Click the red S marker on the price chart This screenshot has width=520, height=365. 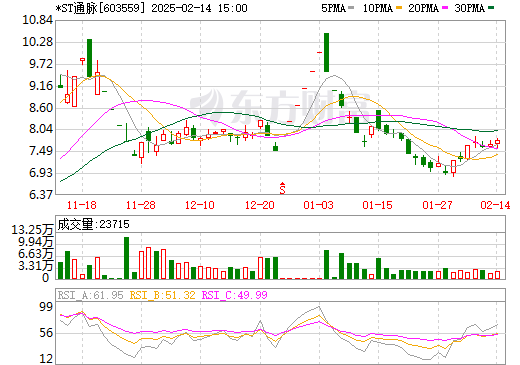click(282, 188)
